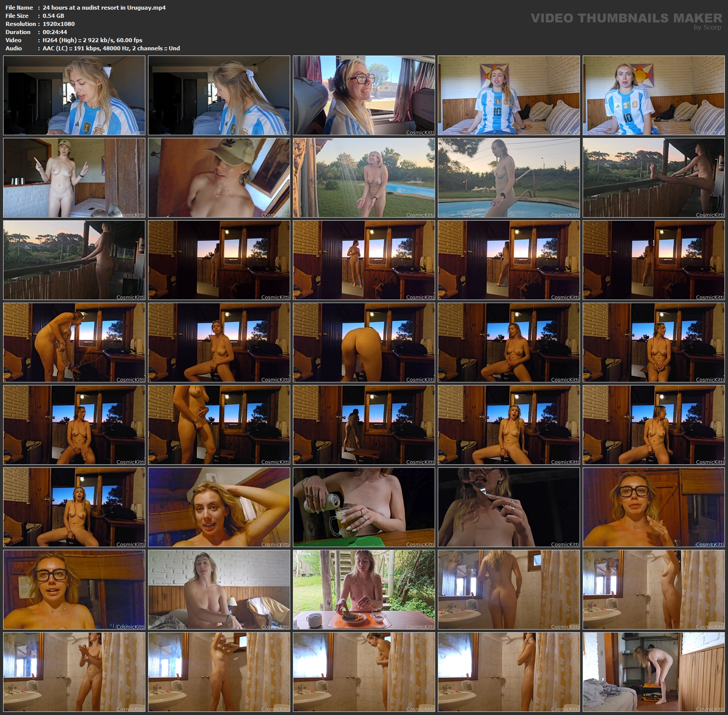
Task: Open the outdoor shower by pool thumbnail
Action: (x=364, y=178)
